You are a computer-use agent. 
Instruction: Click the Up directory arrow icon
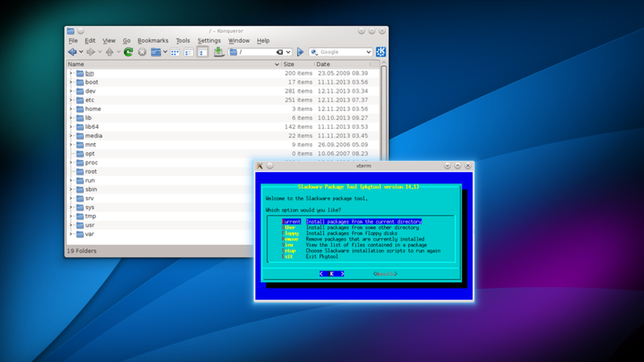[x=110, y=52]
